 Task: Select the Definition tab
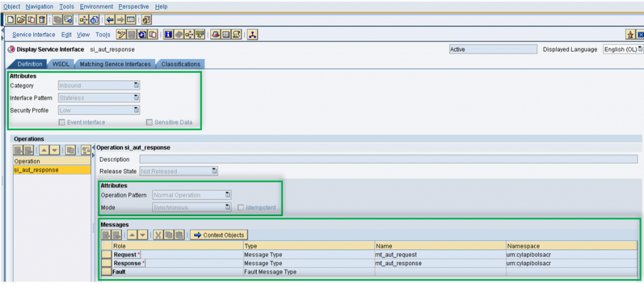point(30,64)
